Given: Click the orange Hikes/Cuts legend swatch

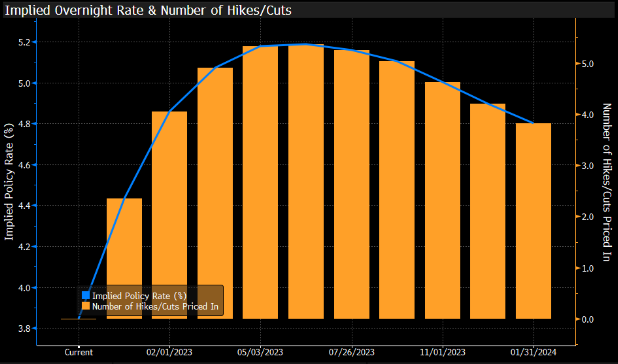Looking at the screenshot, I should 85,306.
